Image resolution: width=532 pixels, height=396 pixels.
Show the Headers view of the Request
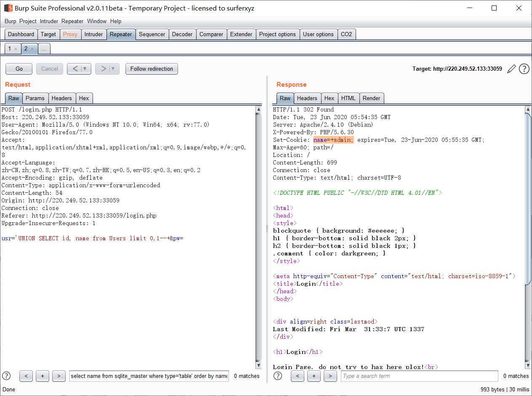[61, 98]
